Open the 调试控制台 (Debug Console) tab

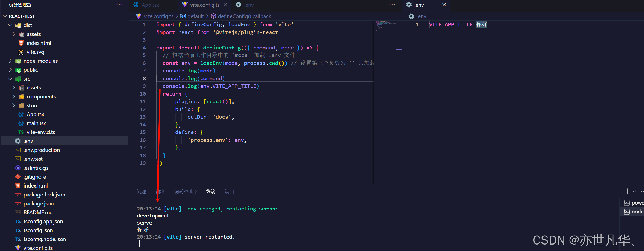point(185,192)
